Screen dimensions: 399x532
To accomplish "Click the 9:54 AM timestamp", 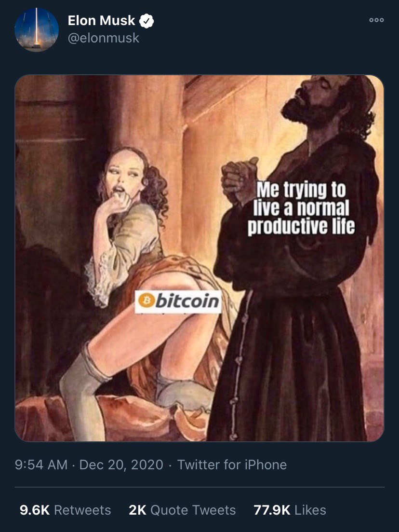I will 41,464.
